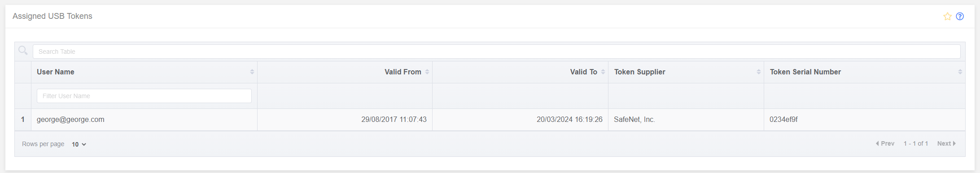Focus the Filter User Name field
980x173 pixels.
coord(144,96)
